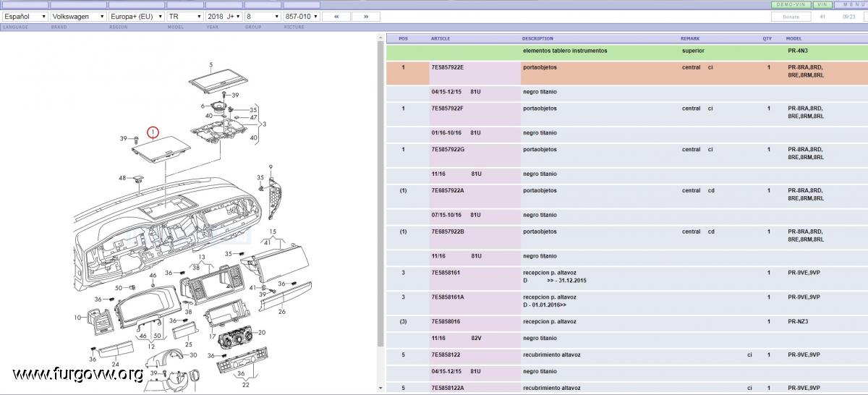Open the Brand dropdown showing Volkswagen
Image resolution: width=868 pixels, height=395 pixels.
(x=78, y=16)
